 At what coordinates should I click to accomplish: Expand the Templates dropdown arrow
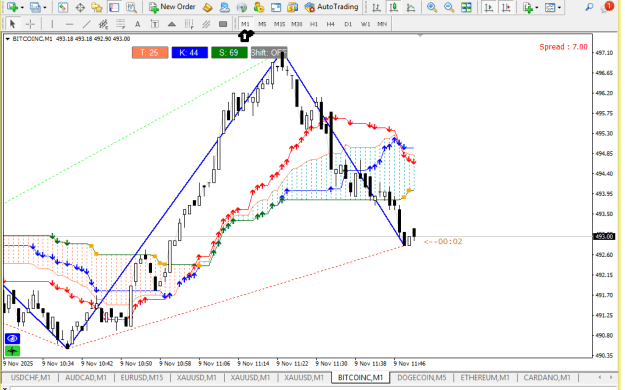click(x=559, y=8)
